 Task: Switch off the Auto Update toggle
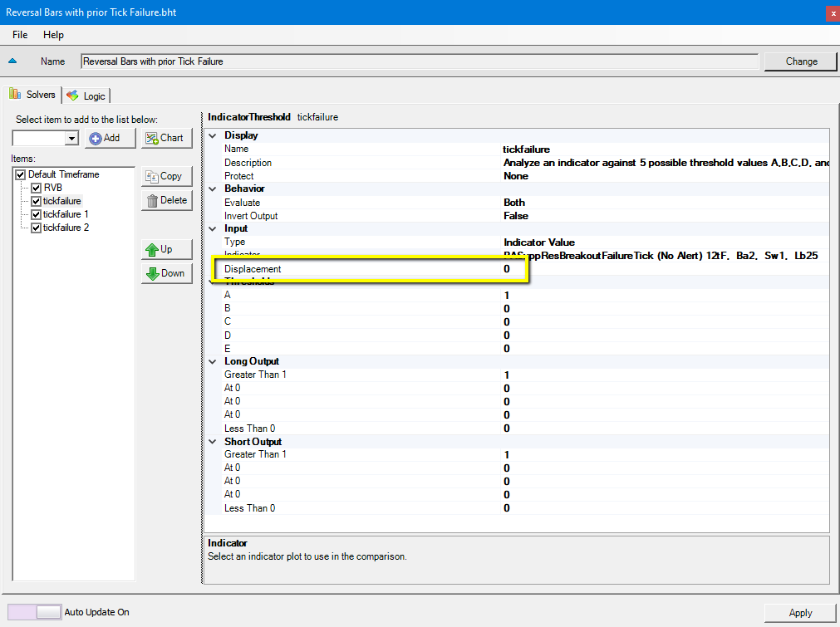click(x=34, y=612)
